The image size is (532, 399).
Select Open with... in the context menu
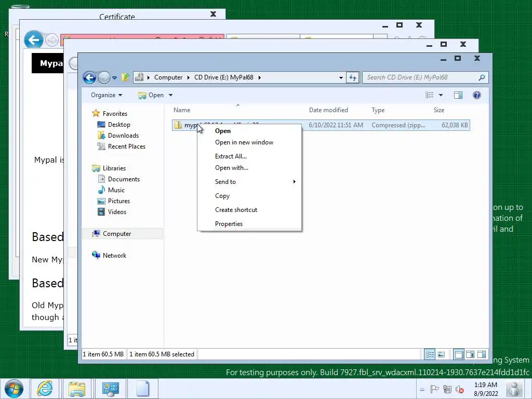point(249,168)
